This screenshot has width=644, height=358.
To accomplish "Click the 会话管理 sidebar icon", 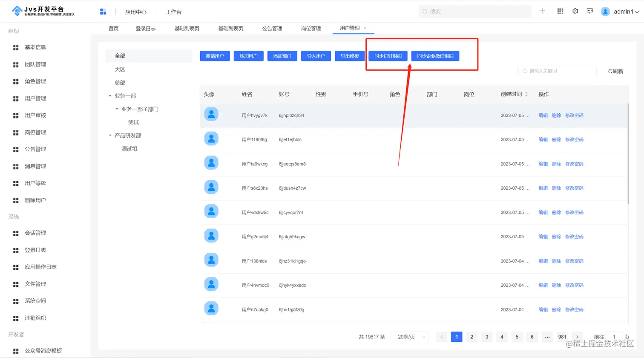I will (x=16, y=233).
